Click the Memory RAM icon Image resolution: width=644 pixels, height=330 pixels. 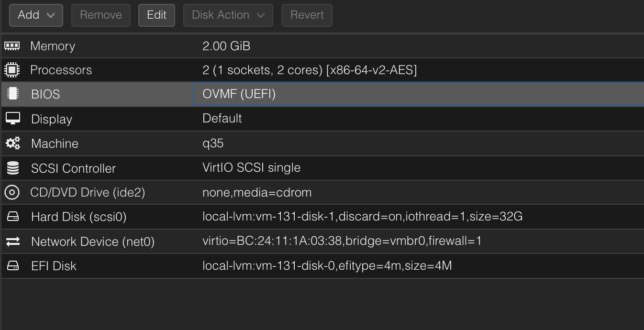coord(12,46)
